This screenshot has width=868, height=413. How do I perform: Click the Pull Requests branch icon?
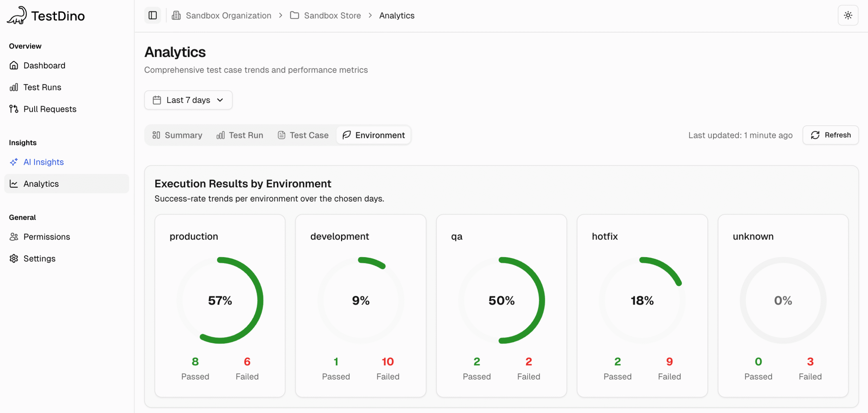[x=14, y=109]
